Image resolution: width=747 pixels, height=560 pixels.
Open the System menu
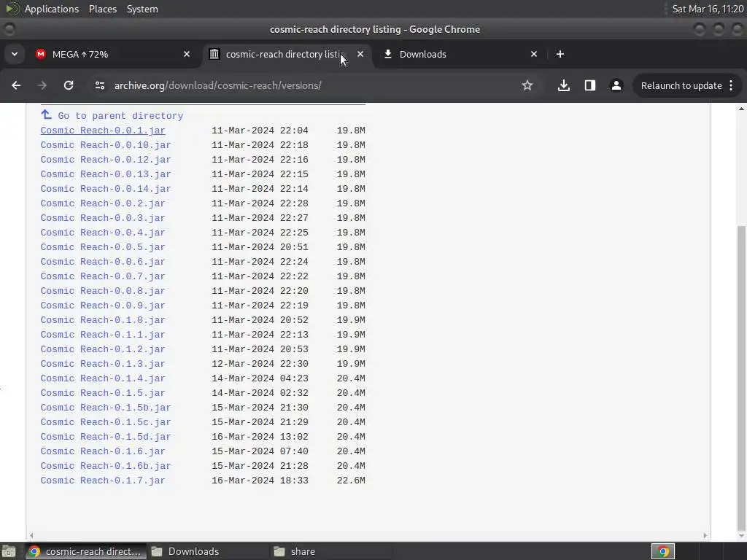142,9
